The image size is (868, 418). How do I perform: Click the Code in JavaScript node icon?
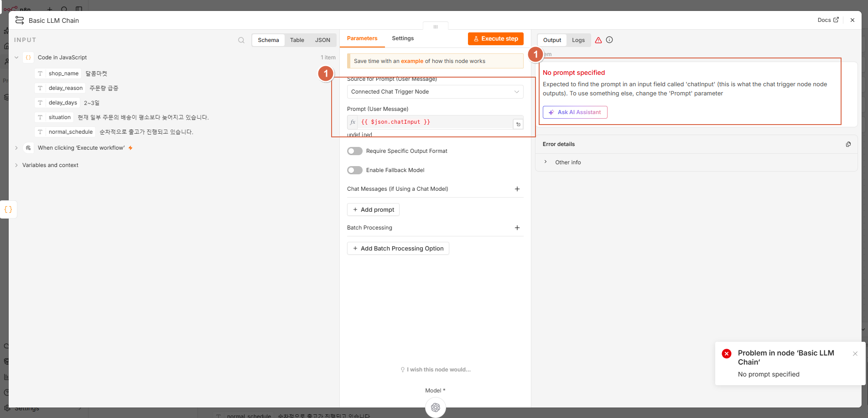tap(28, 57)
